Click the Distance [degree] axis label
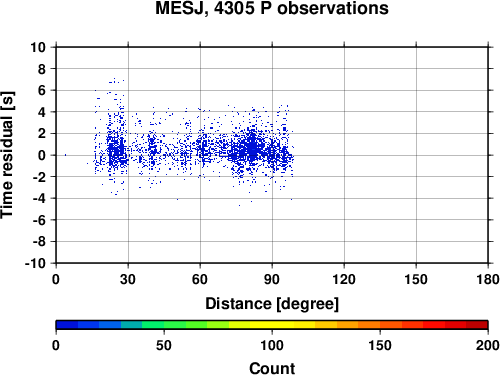The width and height of the screenshot is (500, 375). click(272, 304)
